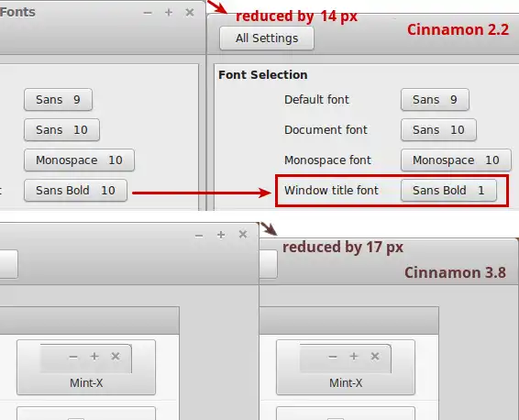Click the All Settings button
Viewport: 519px width, 420px height.
267,39
